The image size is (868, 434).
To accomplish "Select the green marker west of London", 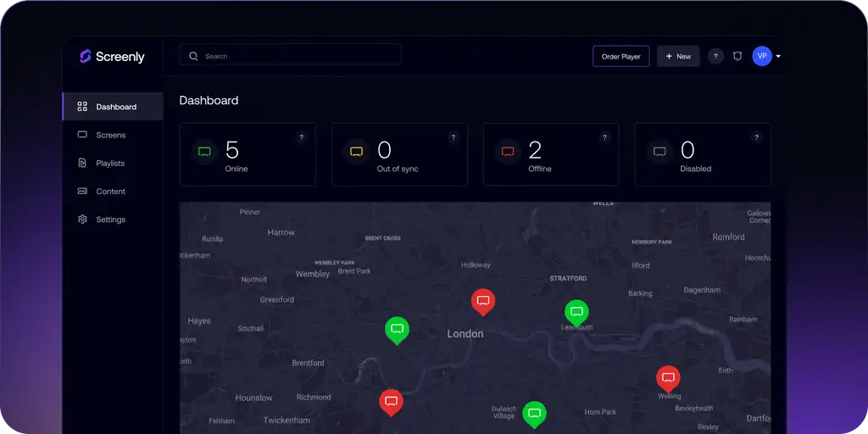I will 397,331.
